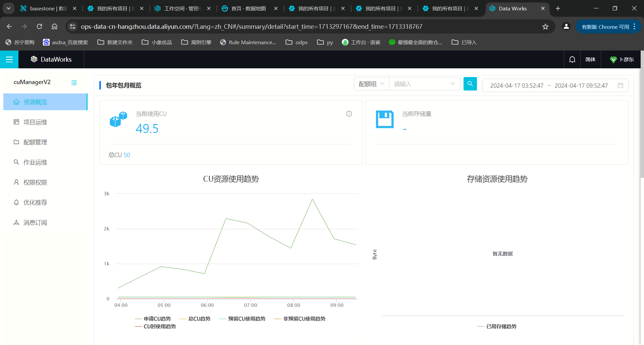Toggle the 已用存储趋势 legend series
The width and height of the screenshot is (644, 345).
pyautogui.click(x=497, y=326)
